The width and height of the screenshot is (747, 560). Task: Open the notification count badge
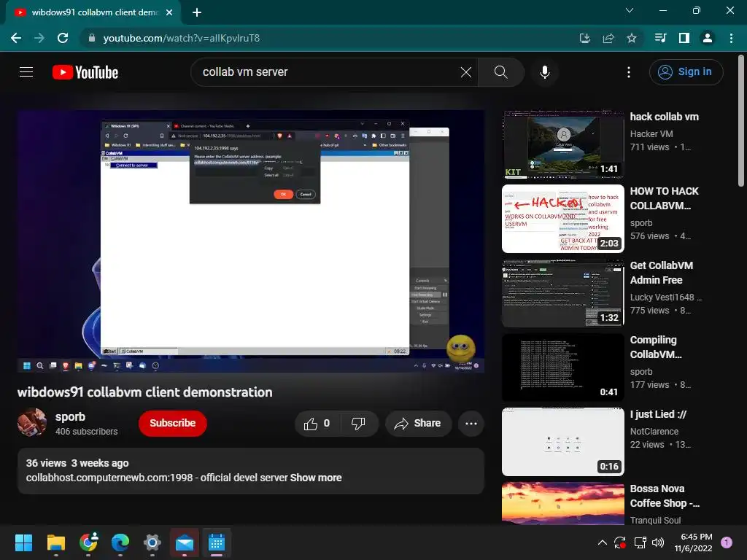coord(726,542)
